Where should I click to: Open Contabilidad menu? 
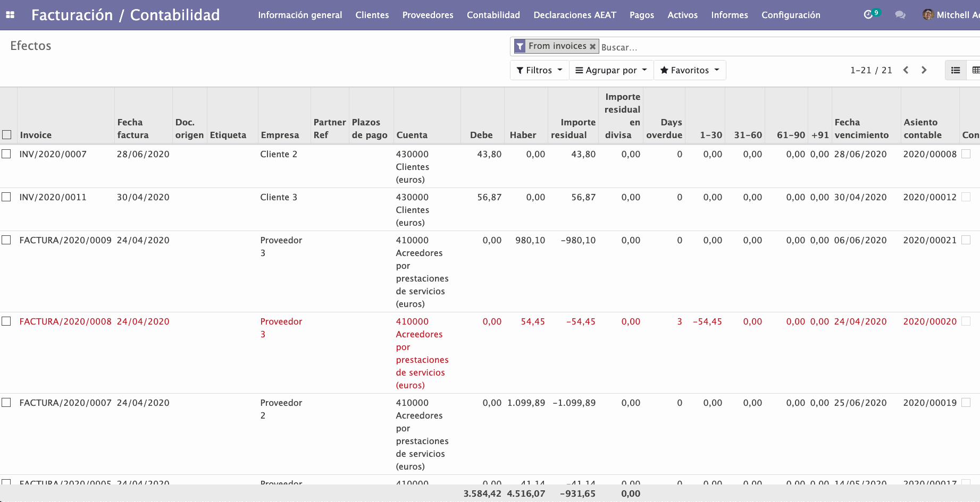(493, 15)
